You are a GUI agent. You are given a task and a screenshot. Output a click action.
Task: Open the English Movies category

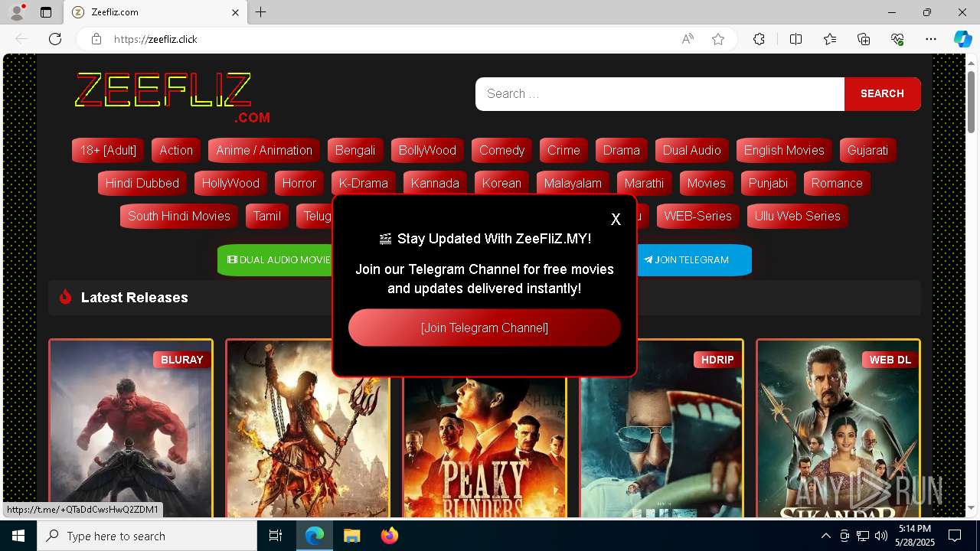pyautogui.click(x=784, y=150)
